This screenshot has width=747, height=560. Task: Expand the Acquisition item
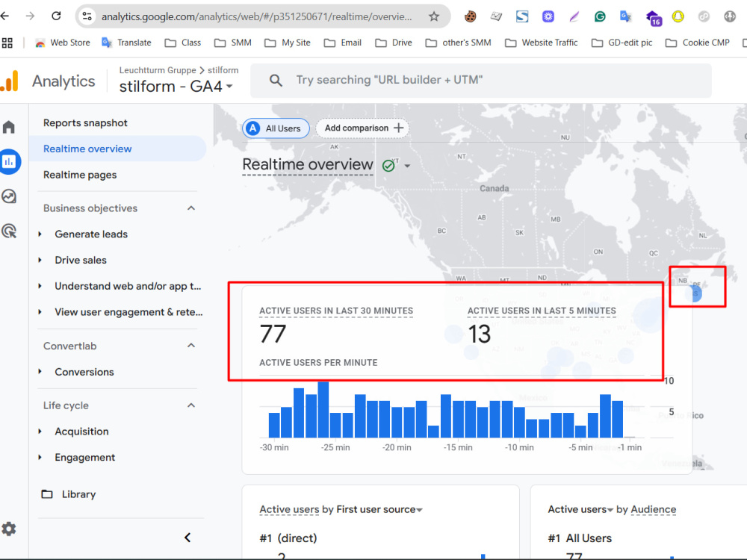point(40,431)
